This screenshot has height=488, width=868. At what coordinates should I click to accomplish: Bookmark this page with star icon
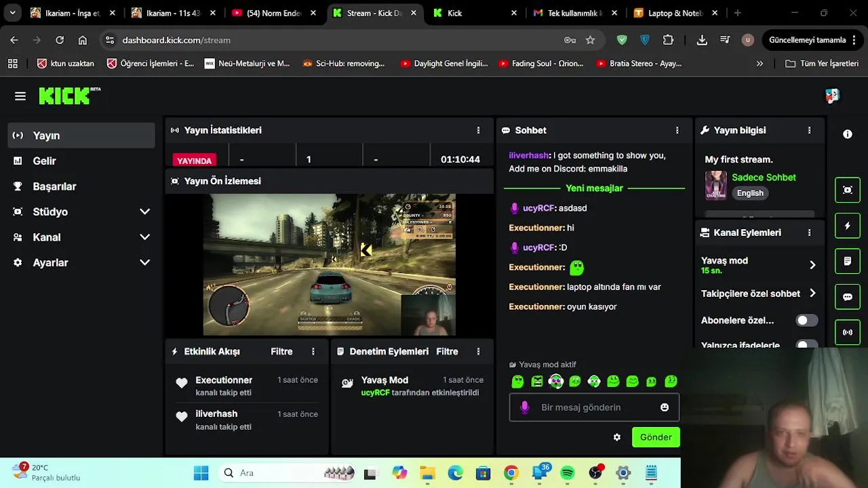click(590, 40)
